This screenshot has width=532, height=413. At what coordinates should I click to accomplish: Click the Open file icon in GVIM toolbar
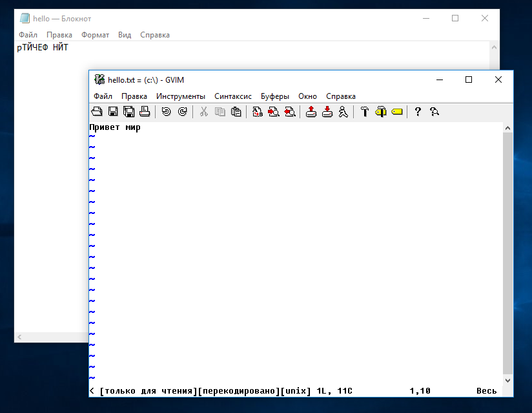(97, 111)
